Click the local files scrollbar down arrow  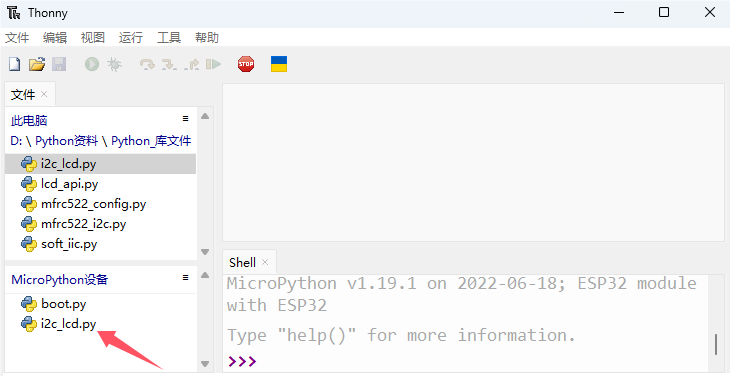(x=205, y=252)
